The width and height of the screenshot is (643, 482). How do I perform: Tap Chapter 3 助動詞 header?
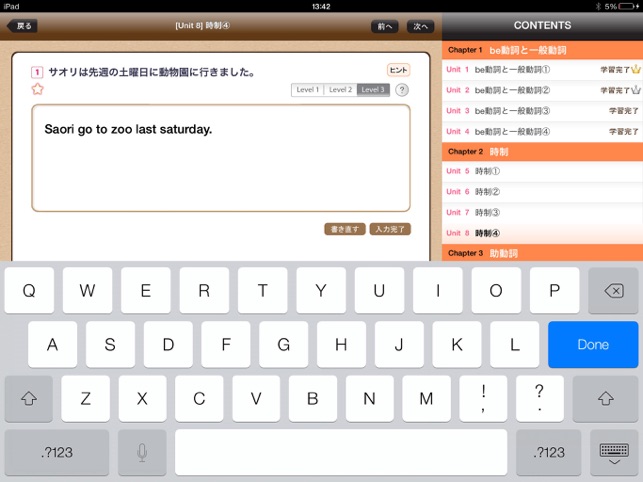(542, 253)
